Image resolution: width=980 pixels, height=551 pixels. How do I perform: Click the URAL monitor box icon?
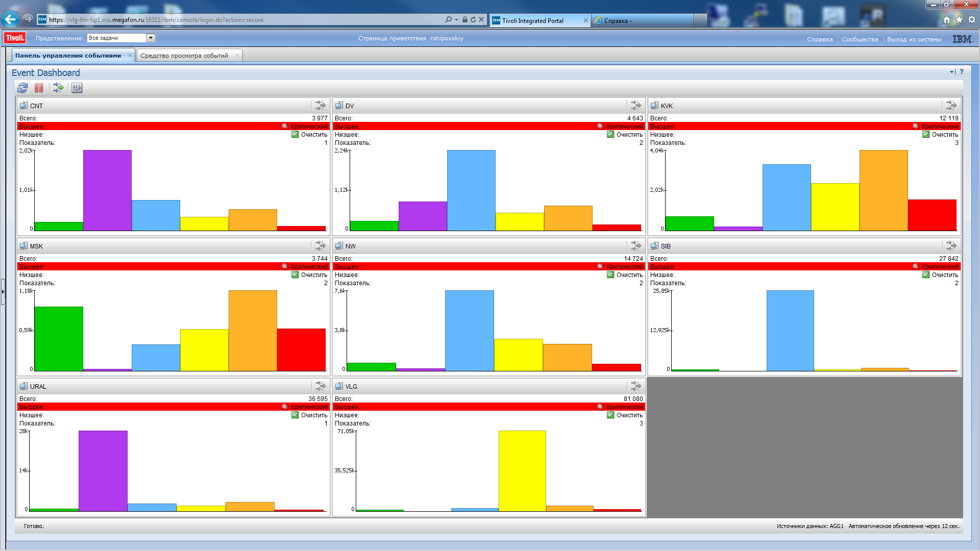(23, 386)
